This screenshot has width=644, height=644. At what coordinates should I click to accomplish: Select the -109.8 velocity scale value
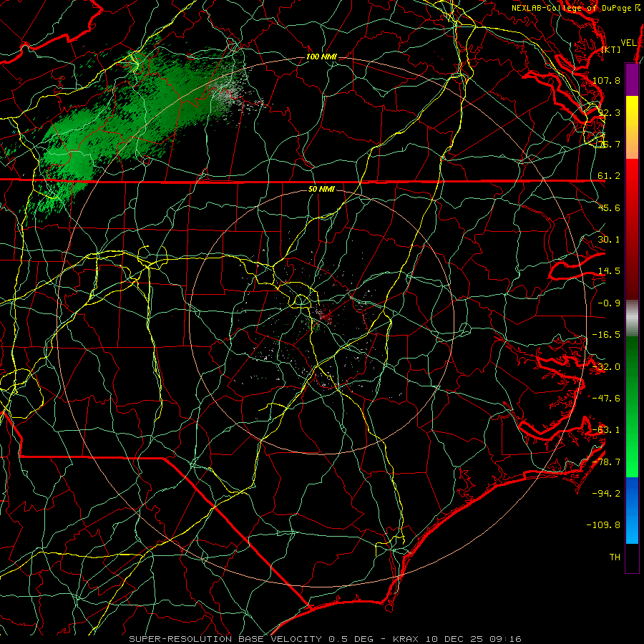click(x=604, y=525)
